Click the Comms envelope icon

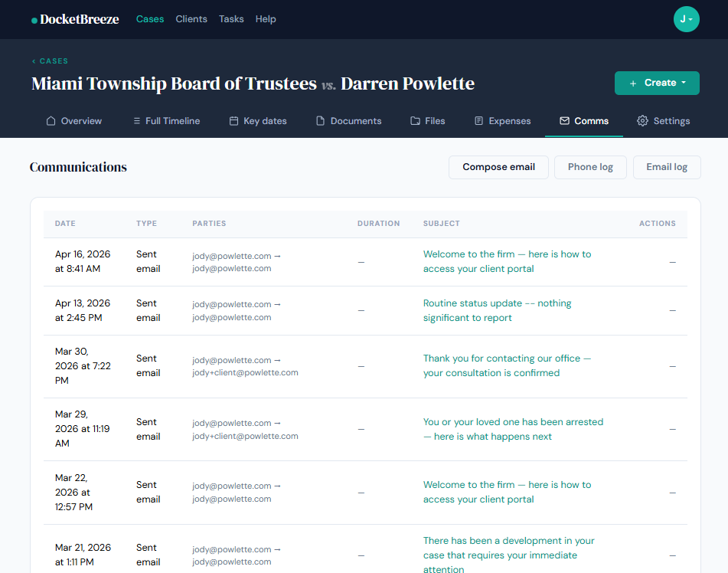564,121
